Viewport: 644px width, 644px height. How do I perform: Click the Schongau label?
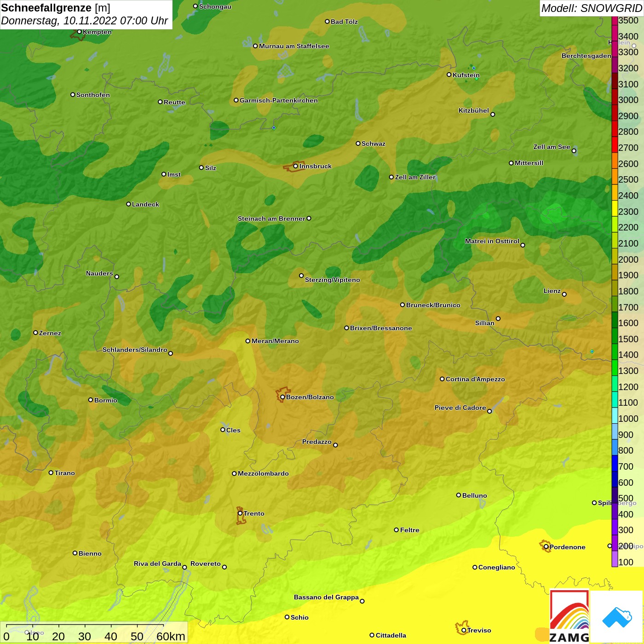point(215,6)
